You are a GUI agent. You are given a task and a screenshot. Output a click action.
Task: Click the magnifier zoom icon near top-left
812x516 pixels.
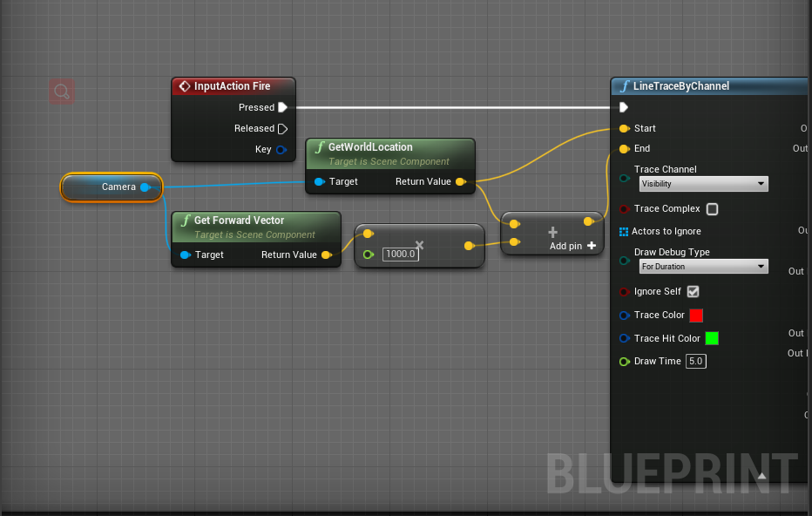click(61, 91)
